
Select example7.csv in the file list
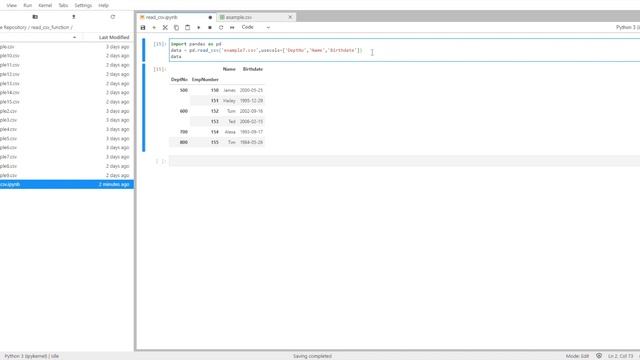point(67,157)
